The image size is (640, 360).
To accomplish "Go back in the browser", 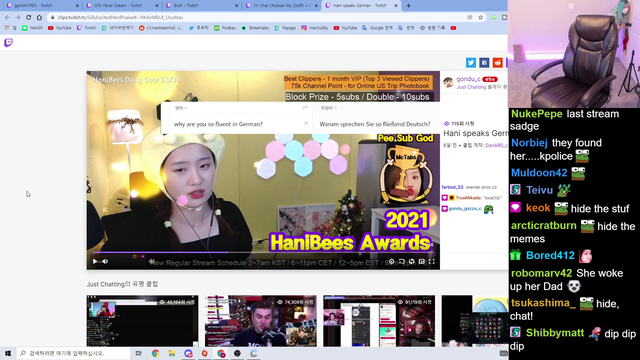I will pyautogui.click(x=7, y=17).
